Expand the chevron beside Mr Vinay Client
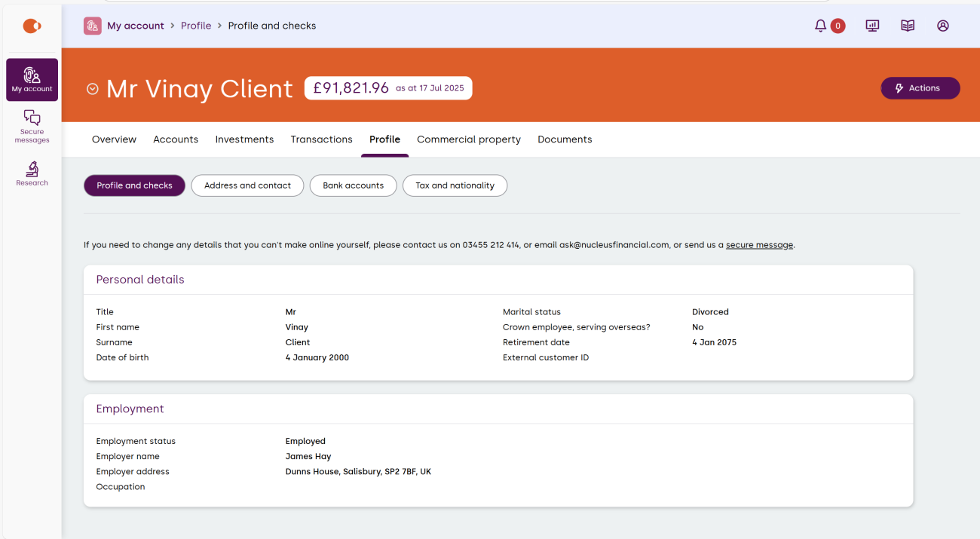The image size is (980, 539). click(x=93, y=89)
